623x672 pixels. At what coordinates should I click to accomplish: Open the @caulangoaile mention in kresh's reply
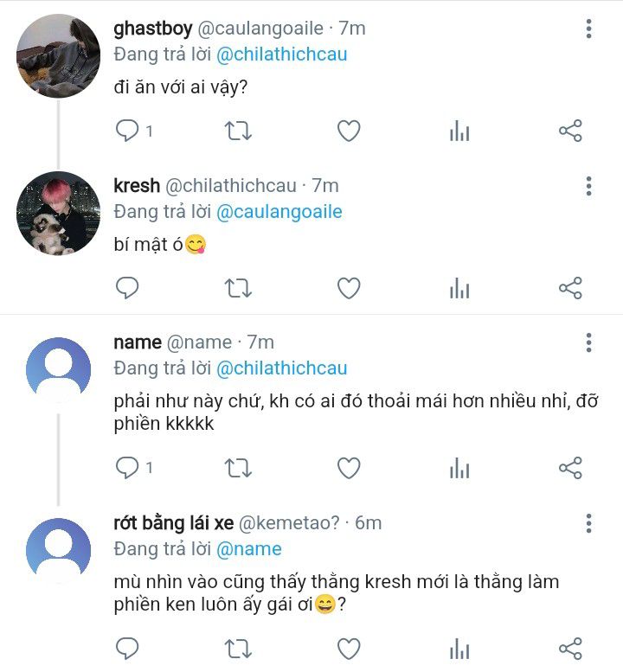(x=279, y=212)
